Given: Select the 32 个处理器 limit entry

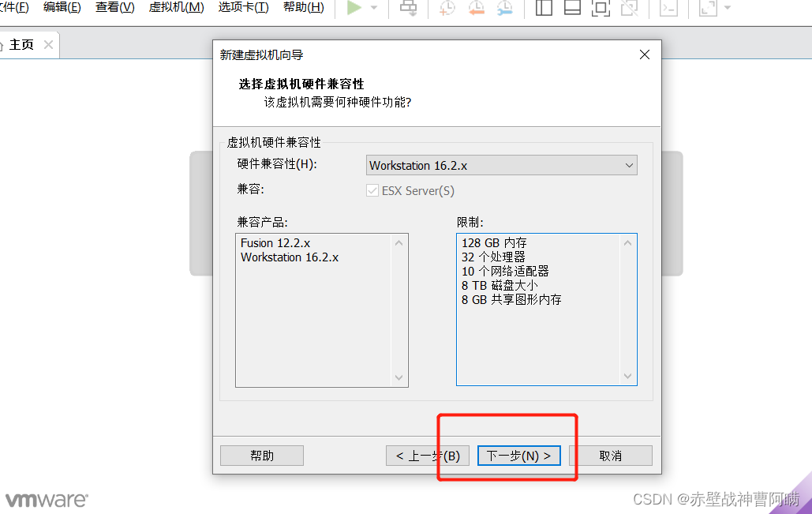Looking at the screenshot, I should (493, 257).
